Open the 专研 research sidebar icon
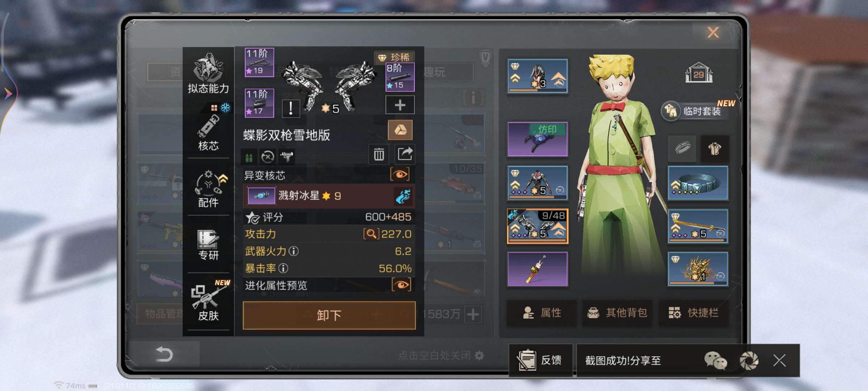Viewport: 868px width, 391px height. pyautogui.click(x=208, y=245)
